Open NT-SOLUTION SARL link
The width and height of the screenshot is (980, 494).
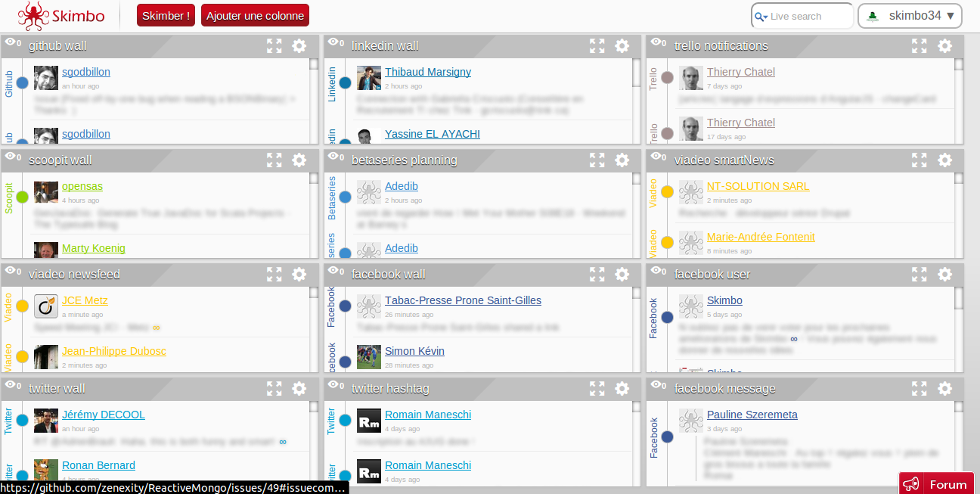click(x=758, y=186)
